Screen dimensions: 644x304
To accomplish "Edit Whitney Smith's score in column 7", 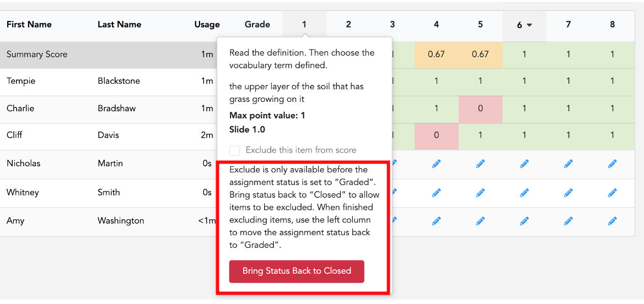I will pyautogui.click(x=568, y=192).
